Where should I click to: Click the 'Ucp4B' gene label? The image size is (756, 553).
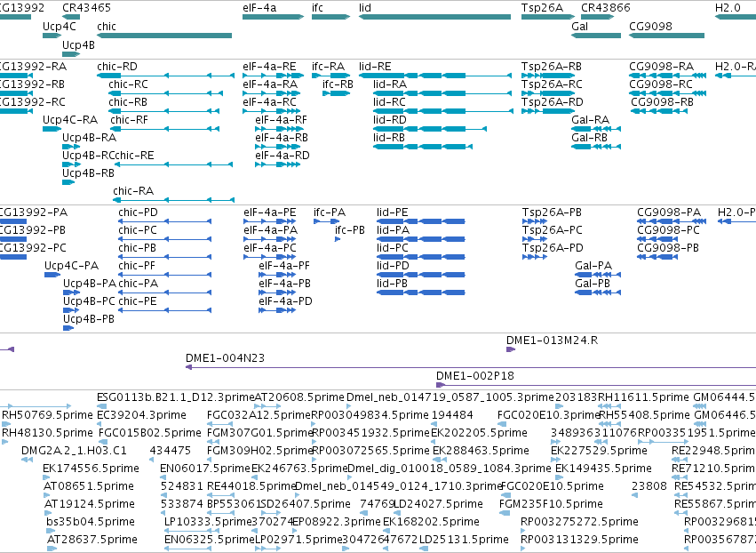(78, 44)
